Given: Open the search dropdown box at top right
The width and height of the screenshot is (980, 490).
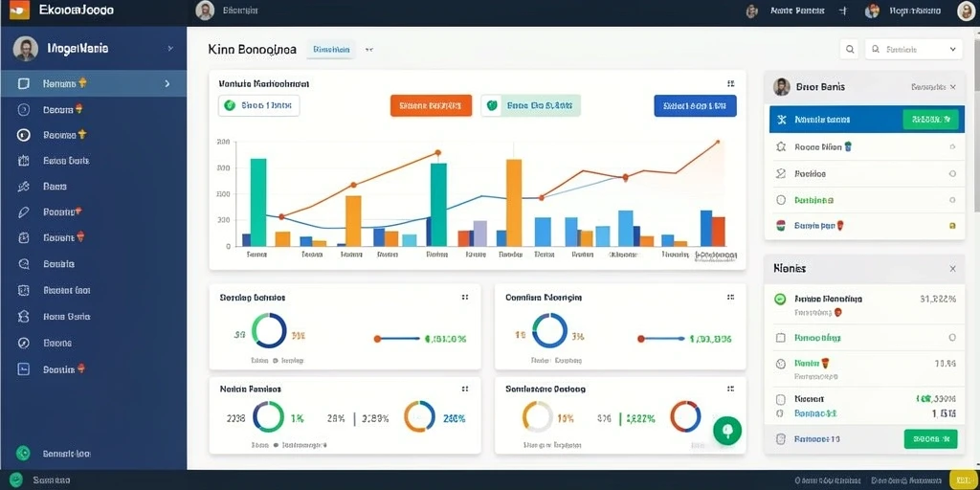Looking at the screenshot, I should pyautogui.click(x=913, y=50).
